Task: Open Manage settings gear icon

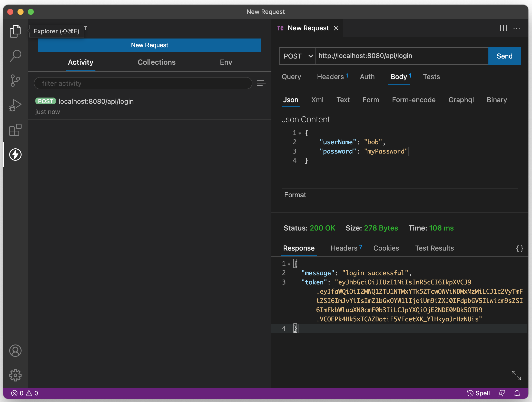Action: pos(15,375)
